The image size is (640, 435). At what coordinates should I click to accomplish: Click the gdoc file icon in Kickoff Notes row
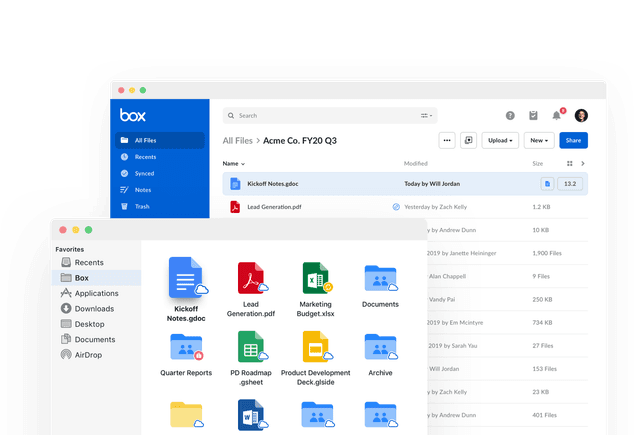pos(235,184)
